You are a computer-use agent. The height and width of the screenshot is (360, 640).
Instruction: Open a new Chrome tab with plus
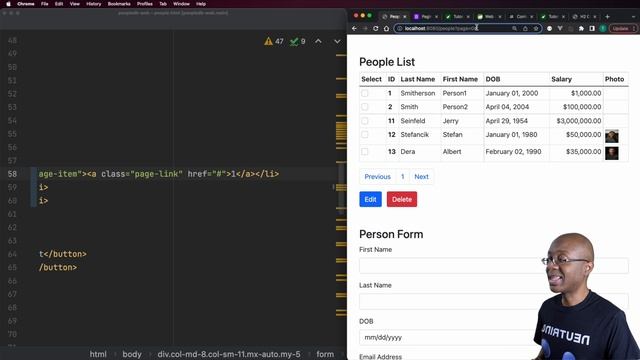pyautogui.click(x=607, y=17)
